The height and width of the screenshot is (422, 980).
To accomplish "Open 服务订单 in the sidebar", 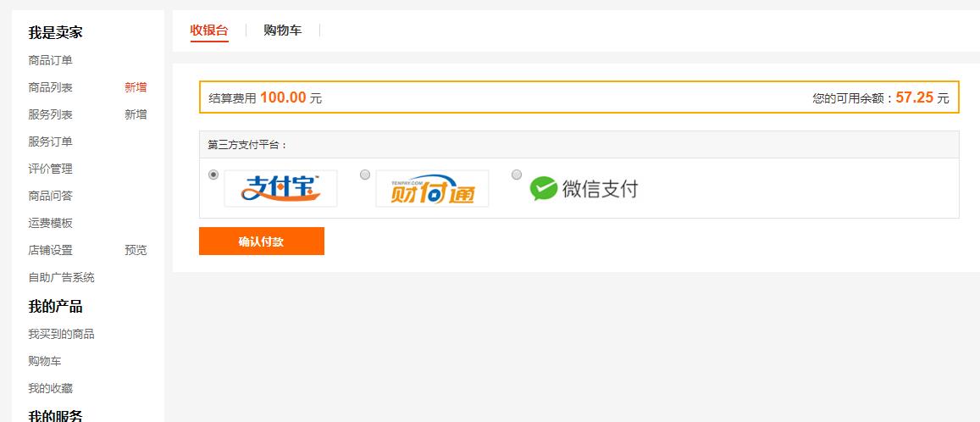I will click(x=51, y=142).
